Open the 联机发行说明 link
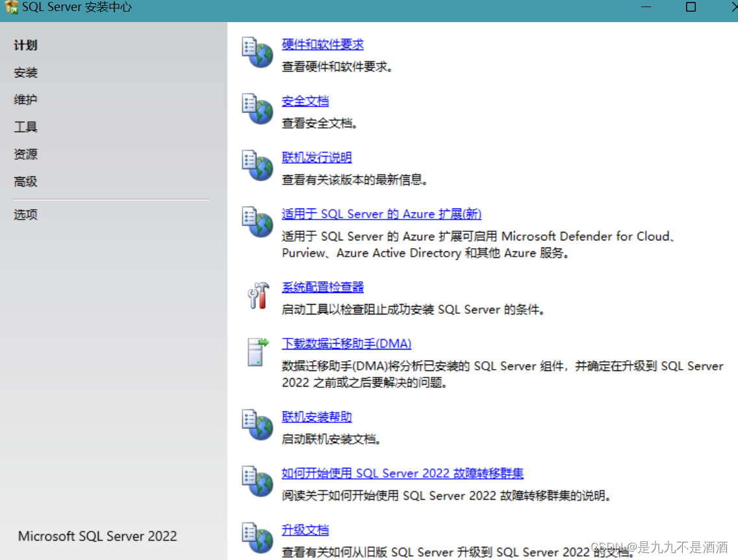The height and width of the screenshot is (560, 738). click(317, 157)
